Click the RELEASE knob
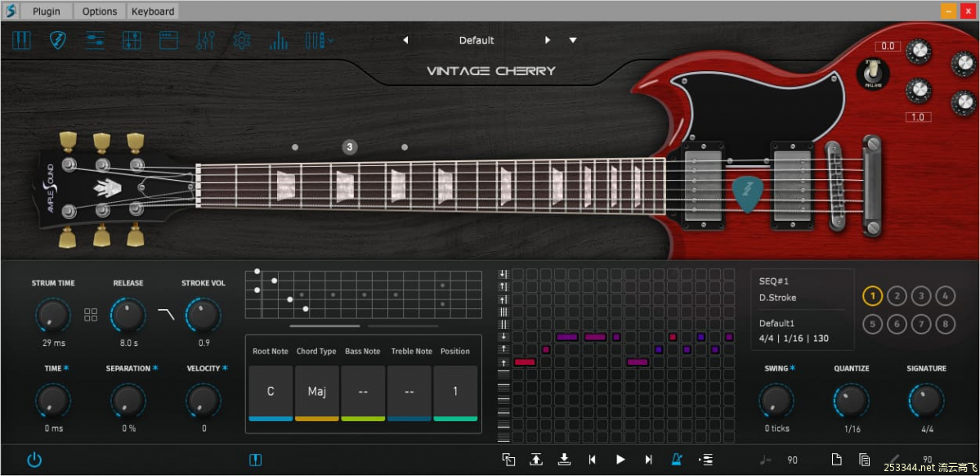The height and width of the screenshot is (476, 980). 128,315
